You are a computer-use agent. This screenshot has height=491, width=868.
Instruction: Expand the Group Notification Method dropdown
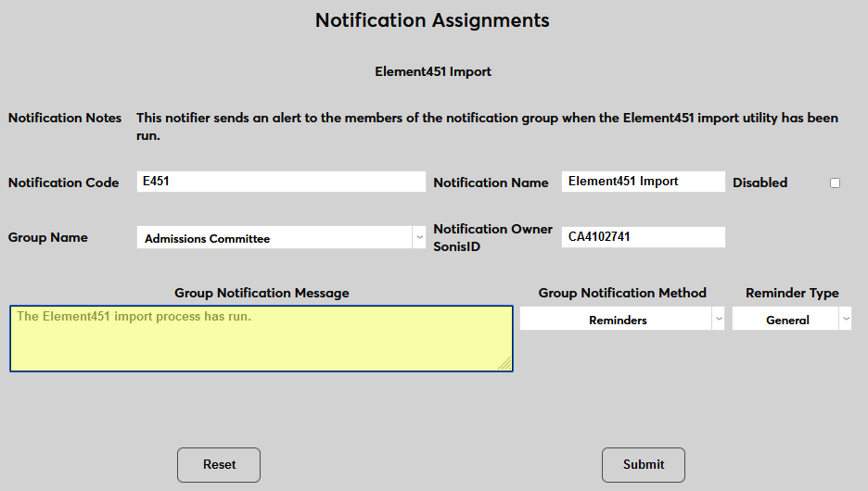click(x=621, y=320)
